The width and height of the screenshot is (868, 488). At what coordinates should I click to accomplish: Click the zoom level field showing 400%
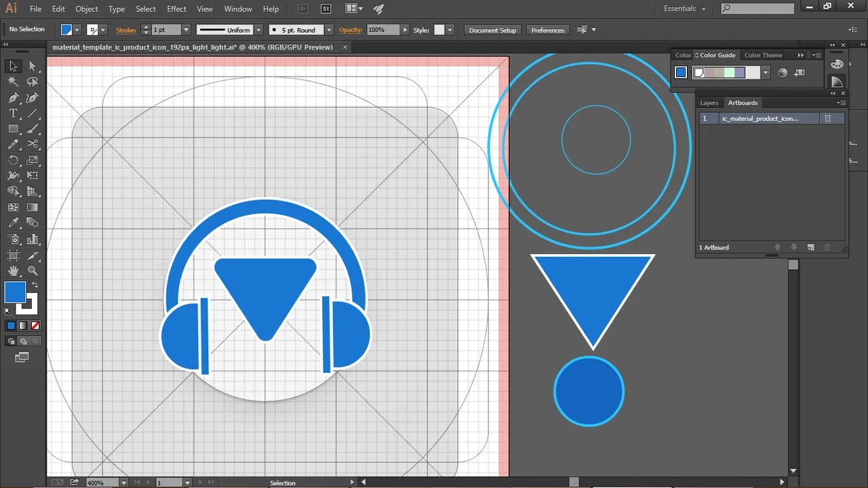(x=102, y=483)
